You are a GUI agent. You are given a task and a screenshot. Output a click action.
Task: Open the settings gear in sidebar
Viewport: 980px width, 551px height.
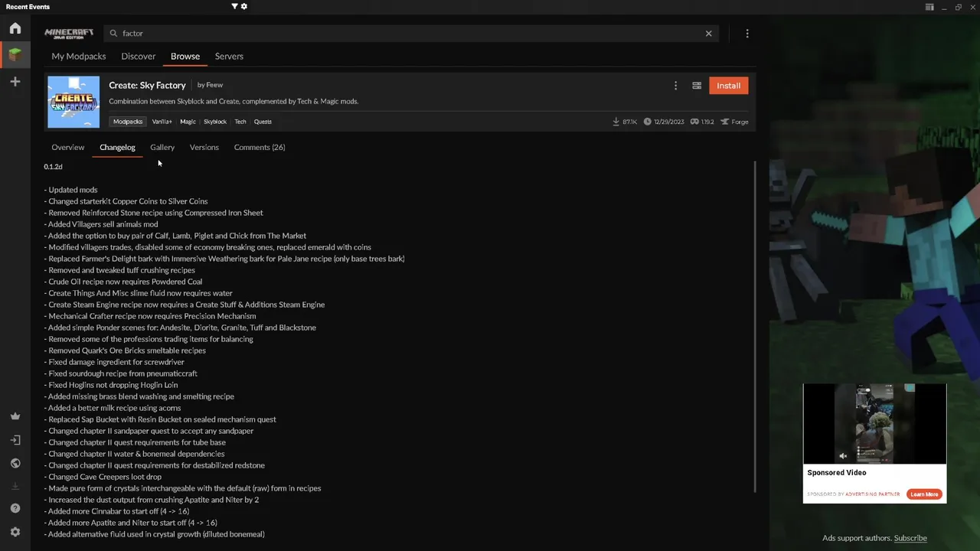coord(15,532)
